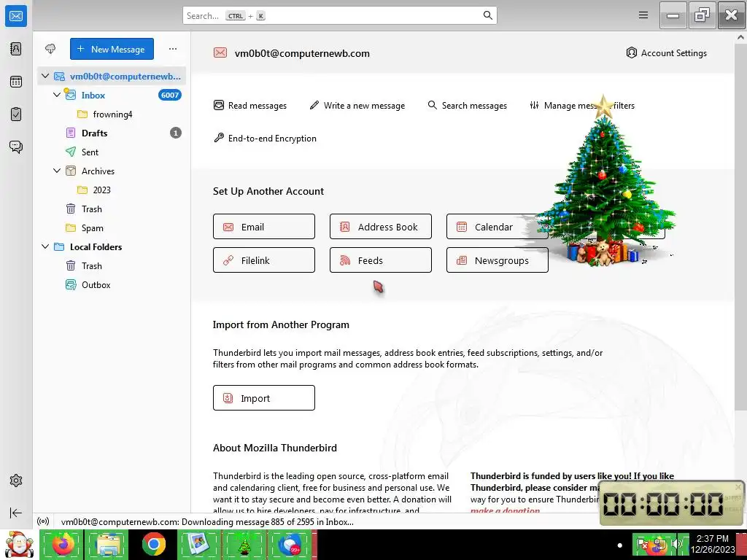
Task: Click the 00:00:00 timer widget
Action: 671,503
